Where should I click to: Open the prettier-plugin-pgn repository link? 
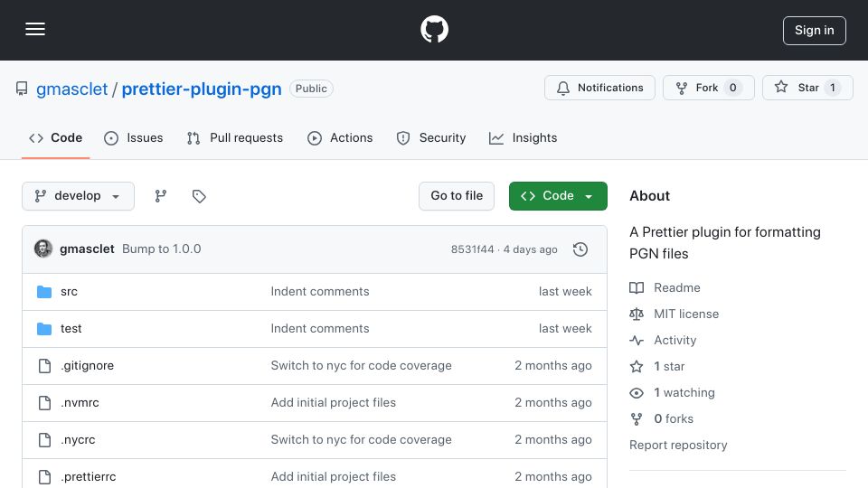click(x=202, y=89)
